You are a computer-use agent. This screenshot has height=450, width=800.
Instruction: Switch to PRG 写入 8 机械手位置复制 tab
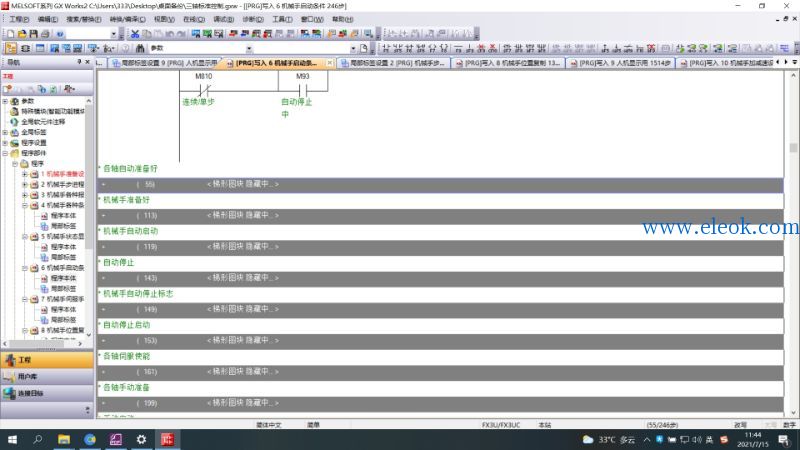coord(508,63)
